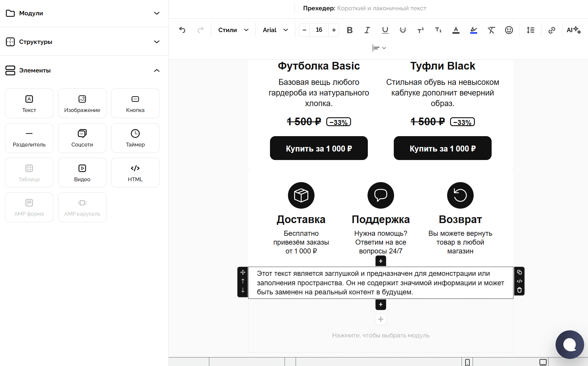The width and height of the screenshot is (588, 366).
Task: Add a Текст element
Action: (29, 103)
